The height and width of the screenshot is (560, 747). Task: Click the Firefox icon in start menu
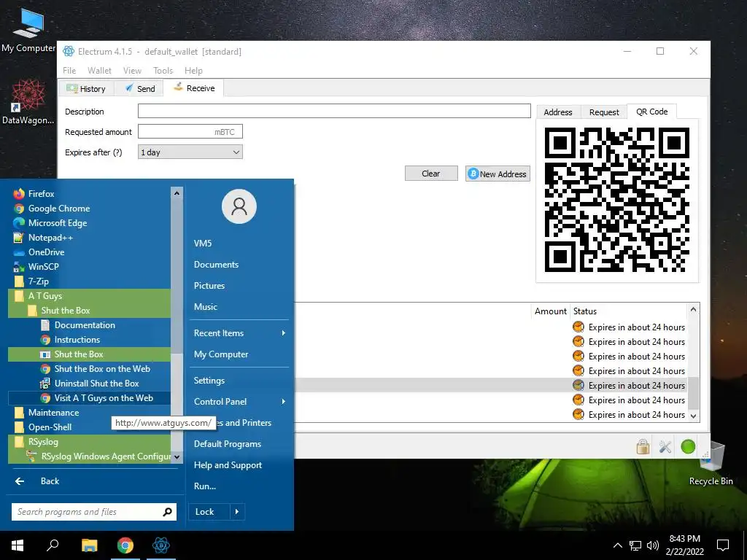[19, 193]
